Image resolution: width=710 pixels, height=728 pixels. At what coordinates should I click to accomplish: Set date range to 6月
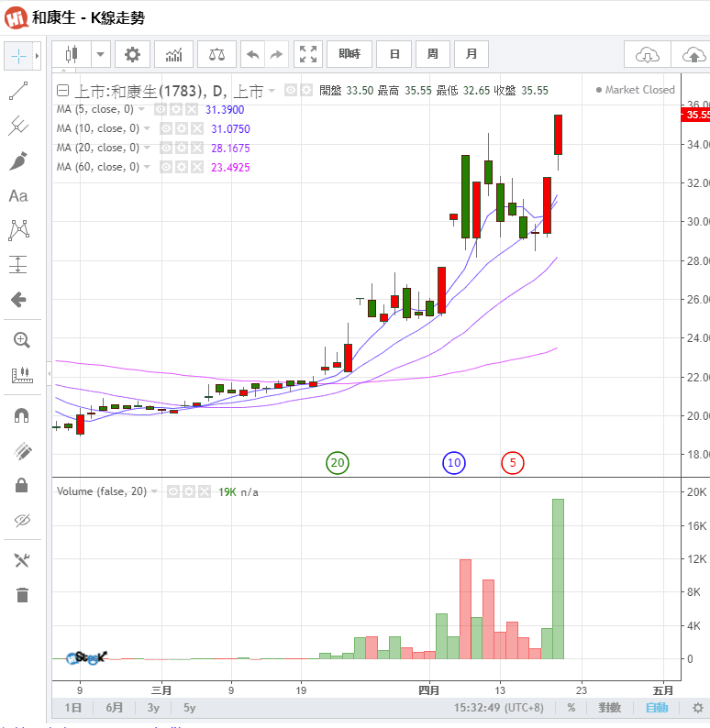point(115,708)
